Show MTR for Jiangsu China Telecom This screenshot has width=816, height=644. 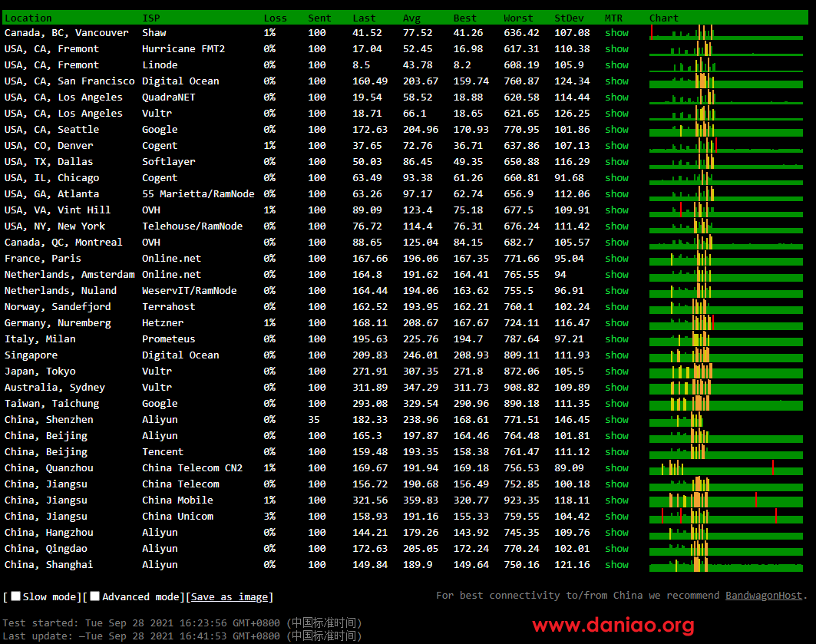pyautogui.click(x=616, y=484)
